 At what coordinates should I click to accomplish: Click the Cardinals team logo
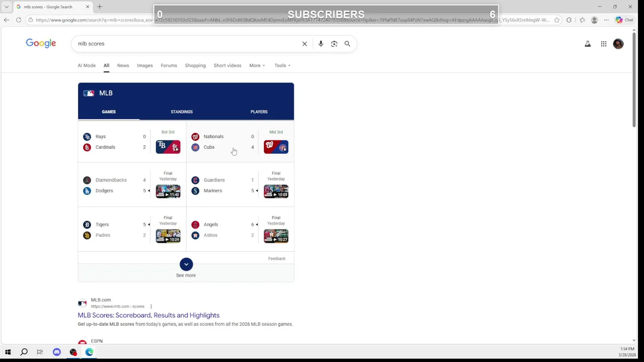point(87,147)
